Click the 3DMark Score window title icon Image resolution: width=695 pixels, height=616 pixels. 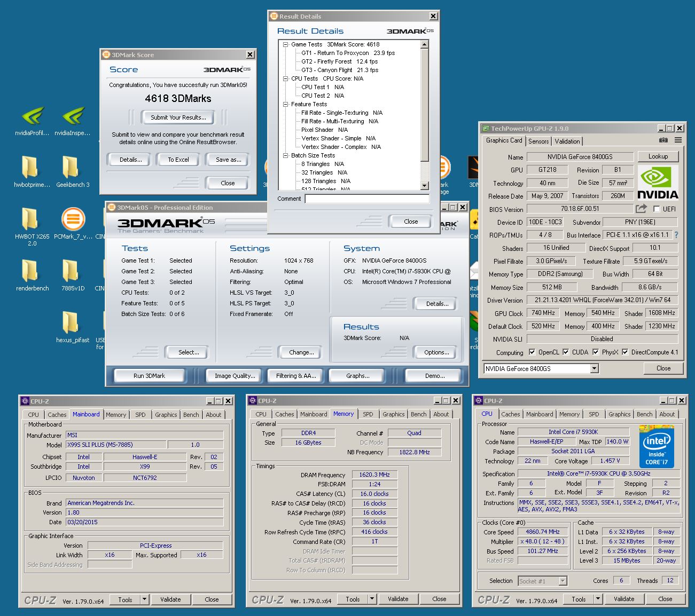pyautogui.click(x=106, y=54)
